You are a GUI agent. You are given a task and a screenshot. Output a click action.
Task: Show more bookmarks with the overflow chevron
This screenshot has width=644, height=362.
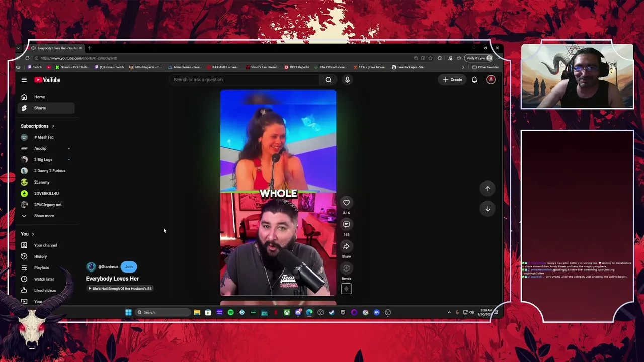pos(463,67)
